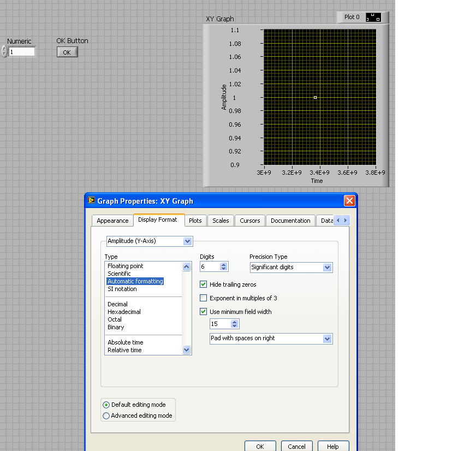This screenshot has height=451, width=476.
Task: Toggle Hide trailing zeros checkbox
Action: click(x=204, y=284)
